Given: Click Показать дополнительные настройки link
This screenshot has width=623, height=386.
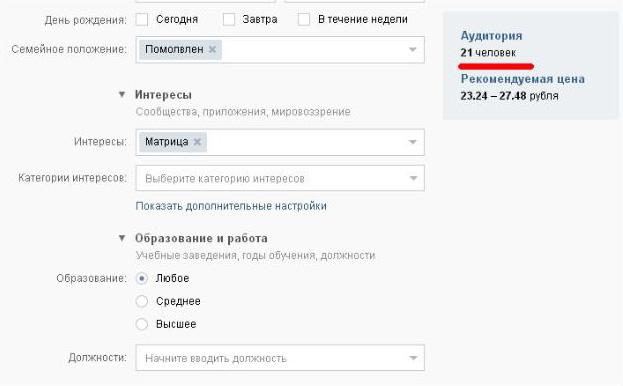Looking at the screenshot, I should pyautogui.click(x=231, y=206).
